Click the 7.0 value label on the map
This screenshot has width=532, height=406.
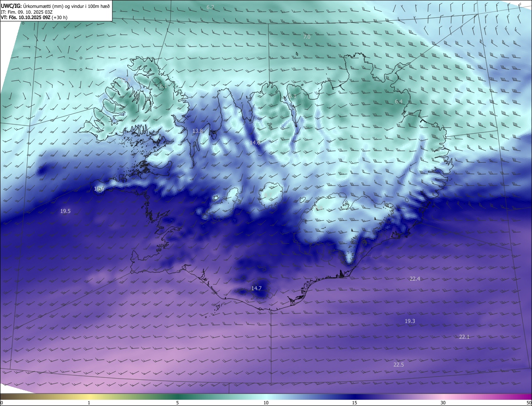click(307, 37)
